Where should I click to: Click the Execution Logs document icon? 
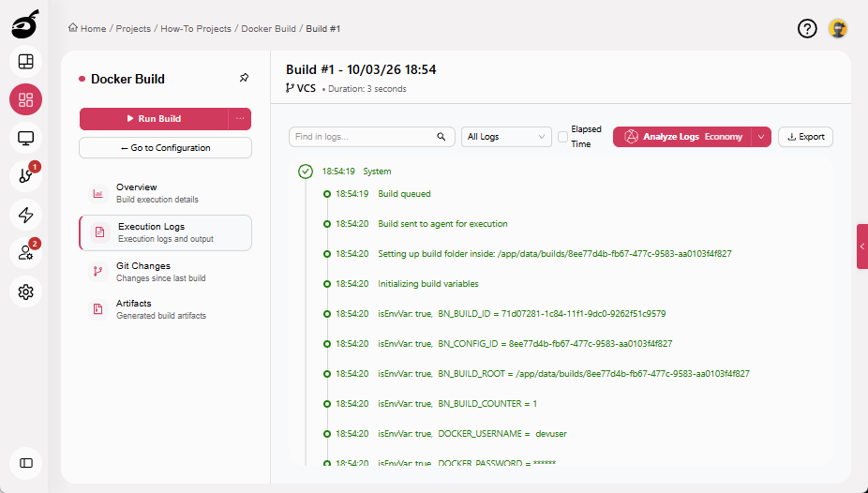pos(99,232)
